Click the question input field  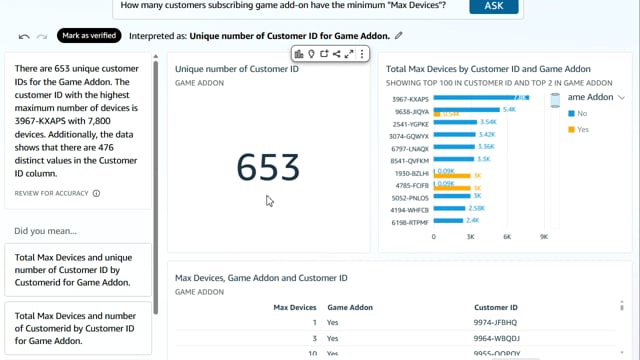pos(291,6)
